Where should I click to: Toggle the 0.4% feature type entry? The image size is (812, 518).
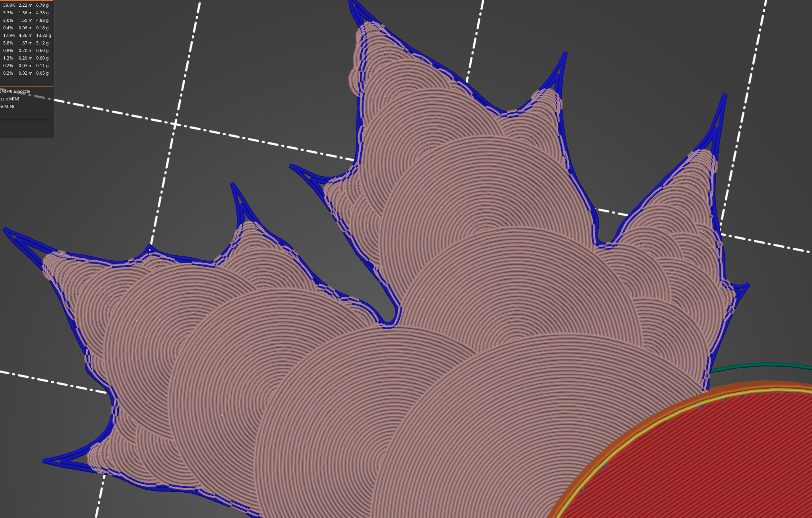tap(8, 28)
